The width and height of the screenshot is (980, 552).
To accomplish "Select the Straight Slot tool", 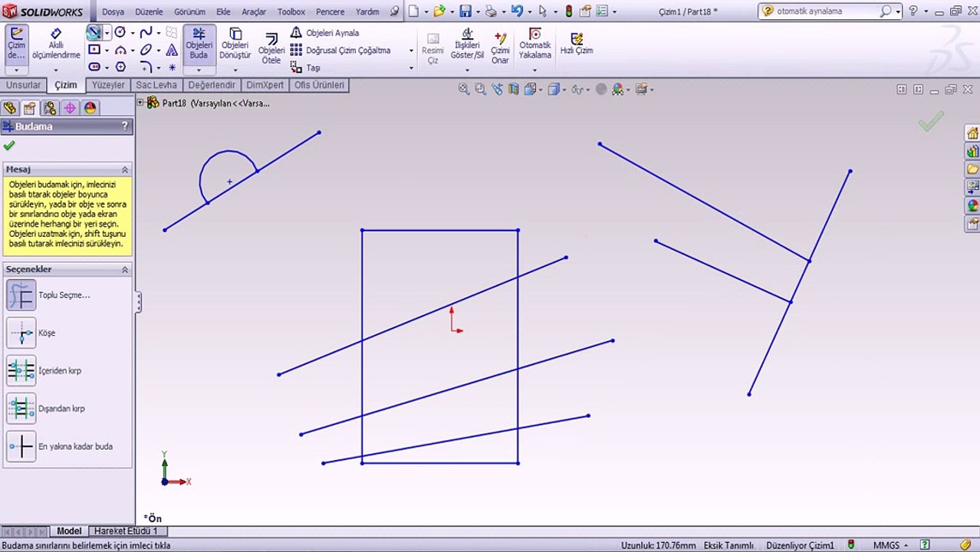I will [94, 67].
